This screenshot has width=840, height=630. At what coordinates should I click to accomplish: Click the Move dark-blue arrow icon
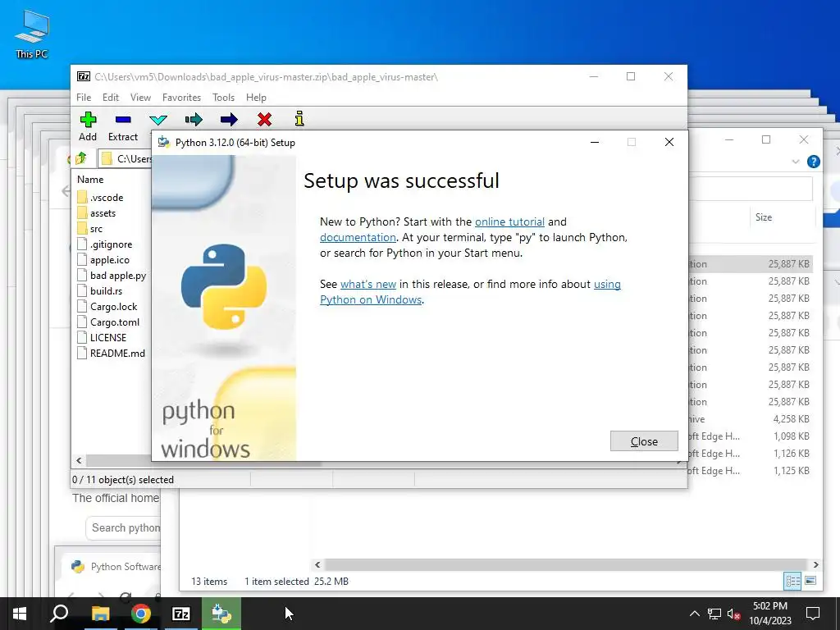[229, 120]
